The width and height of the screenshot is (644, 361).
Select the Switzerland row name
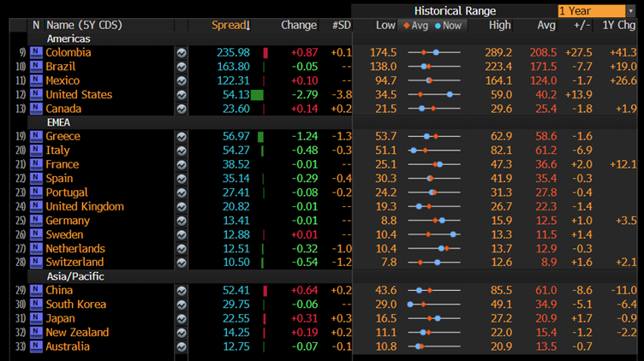tap(75, 262)
